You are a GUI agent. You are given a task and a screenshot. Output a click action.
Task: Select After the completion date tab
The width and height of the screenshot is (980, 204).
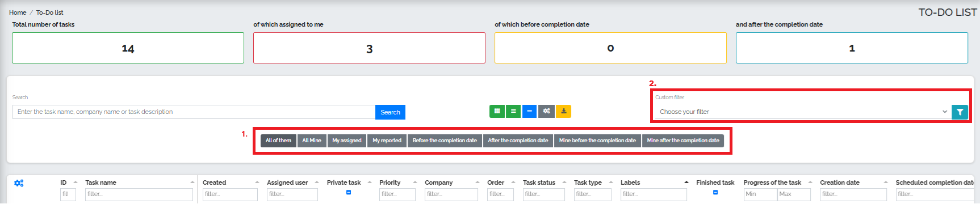[x=518, y=141]
